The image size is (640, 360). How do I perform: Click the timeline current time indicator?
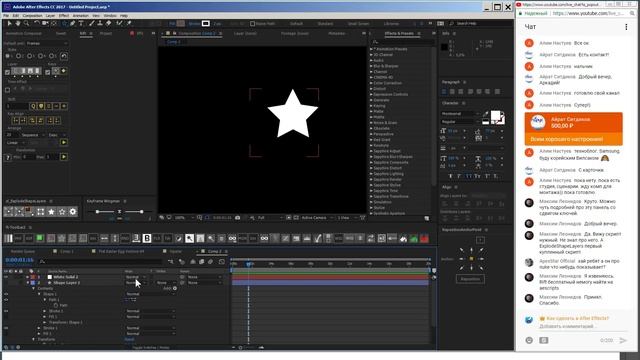coord(249,264)
